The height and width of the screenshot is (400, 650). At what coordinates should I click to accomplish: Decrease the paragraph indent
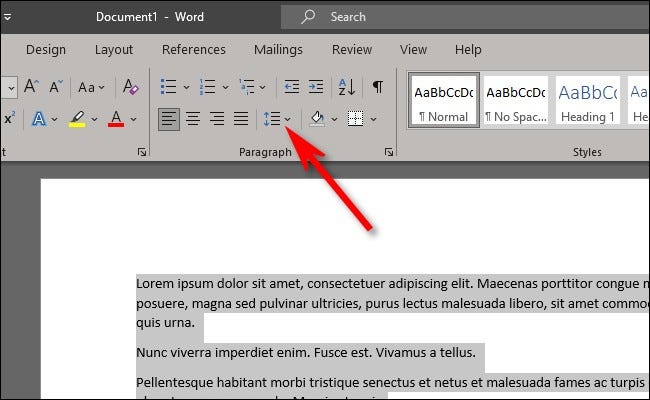(x=291, y=87)
